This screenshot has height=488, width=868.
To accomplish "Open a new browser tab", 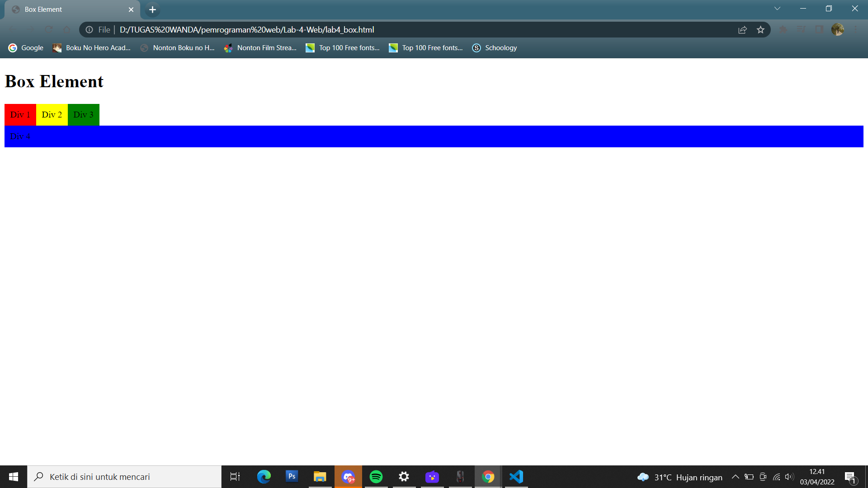I will tap(152, 9).
